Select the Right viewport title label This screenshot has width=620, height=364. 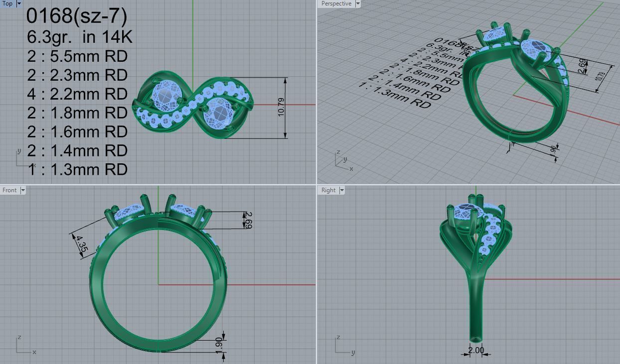point(328,190)
